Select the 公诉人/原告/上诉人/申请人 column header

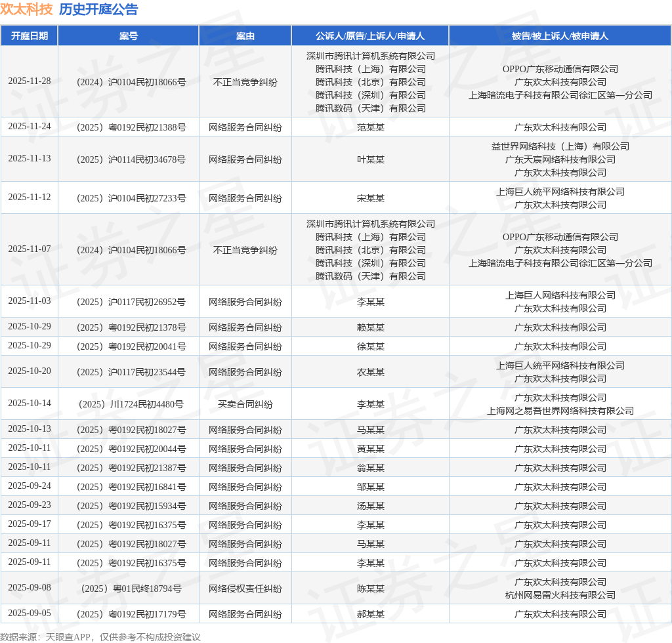point(370,36)
